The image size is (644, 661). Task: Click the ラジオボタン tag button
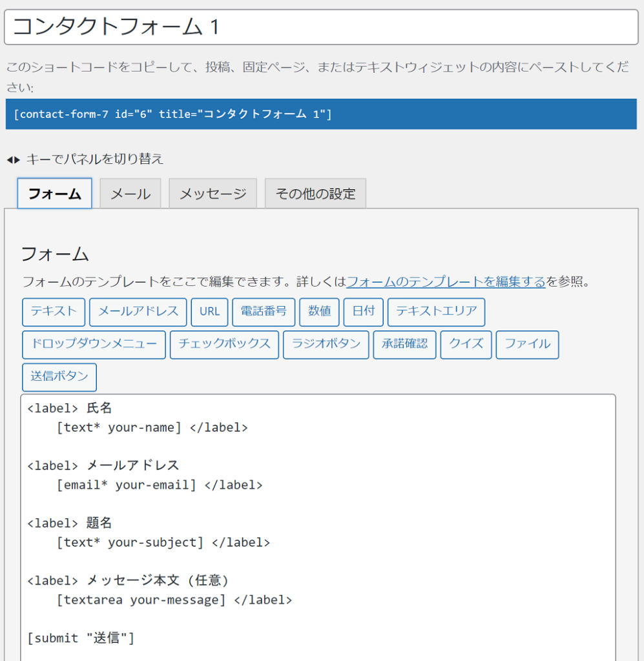326,344
